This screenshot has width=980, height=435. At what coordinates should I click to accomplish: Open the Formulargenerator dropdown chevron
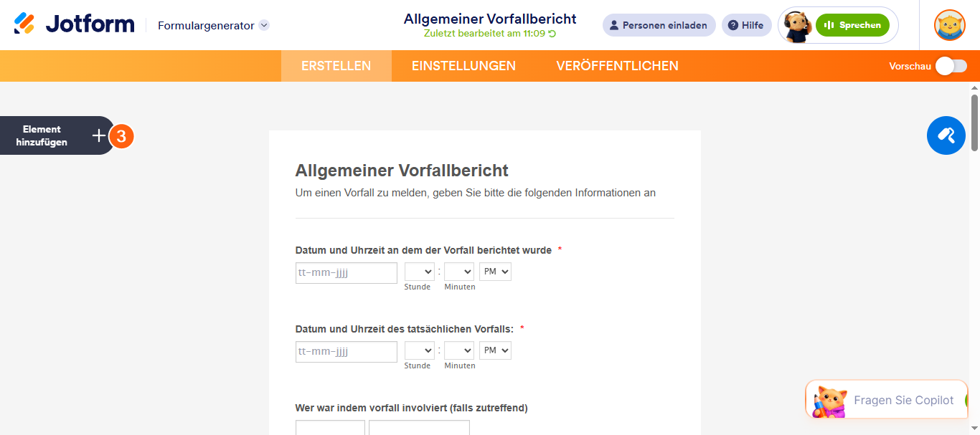(x=264, y=25)
